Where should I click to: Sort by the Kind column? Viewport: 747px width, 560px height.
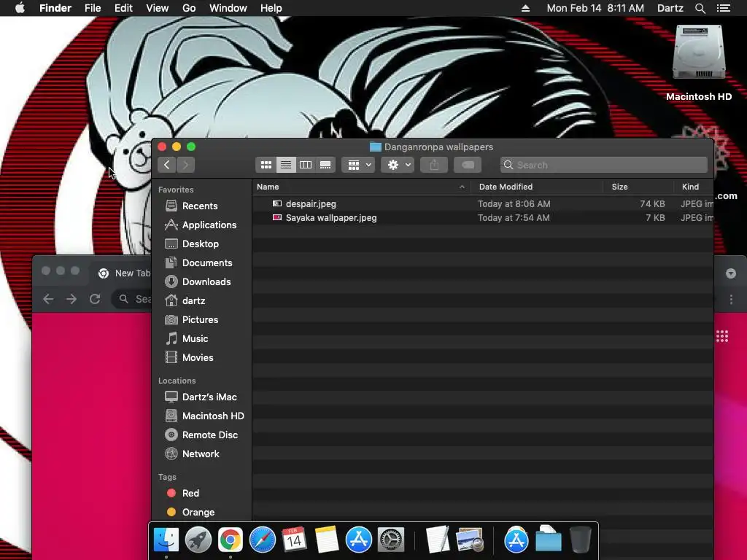point(694,187)
